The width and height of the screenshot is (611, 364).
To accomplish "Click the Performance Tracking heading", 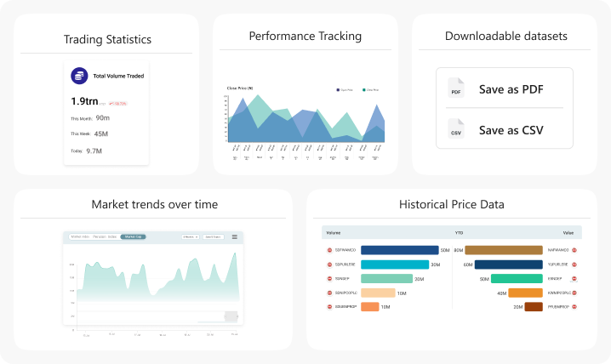I will 305,36.
